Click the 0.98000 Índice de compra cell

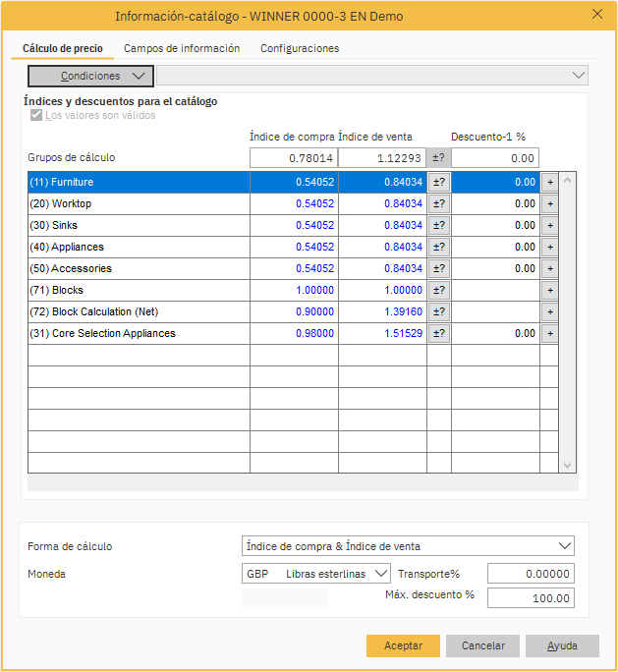point(294,333)
